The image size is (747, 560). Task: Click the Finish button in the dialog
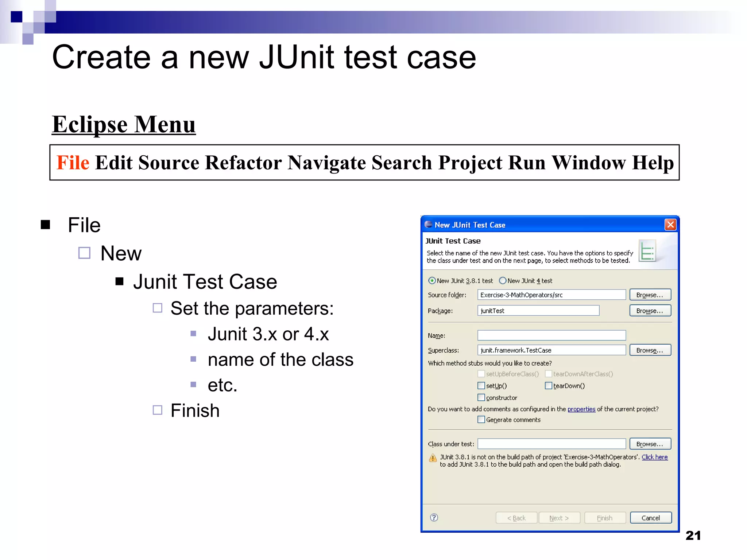605,518
